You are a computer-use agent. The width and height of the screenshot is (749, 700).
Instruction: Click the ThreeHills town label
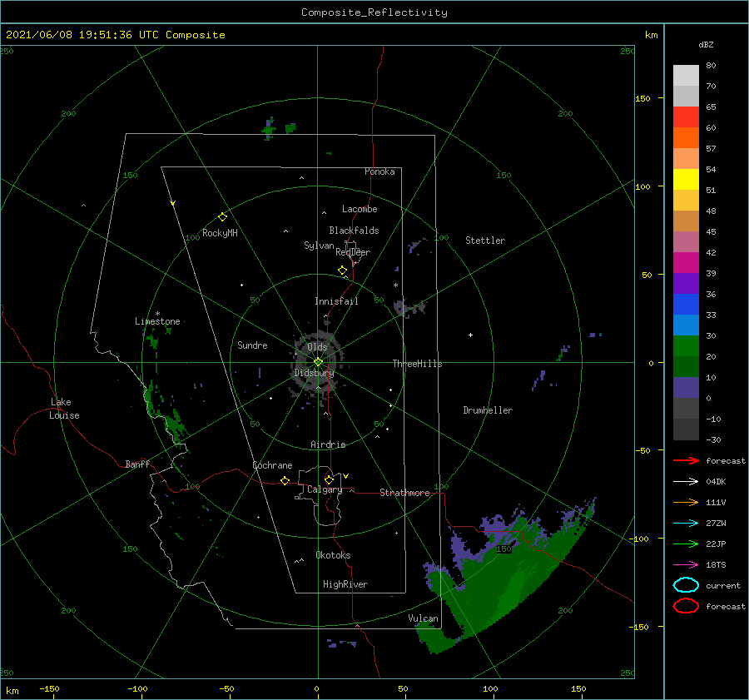pyautogui.click(x=417, y=364)
